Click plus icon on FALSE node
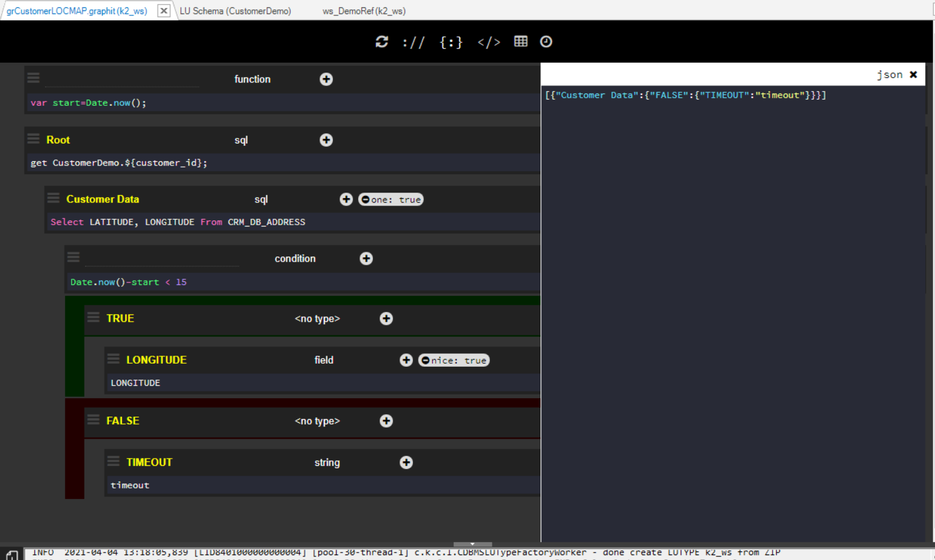This screenshot has height=560, width=935. (386, 421)
